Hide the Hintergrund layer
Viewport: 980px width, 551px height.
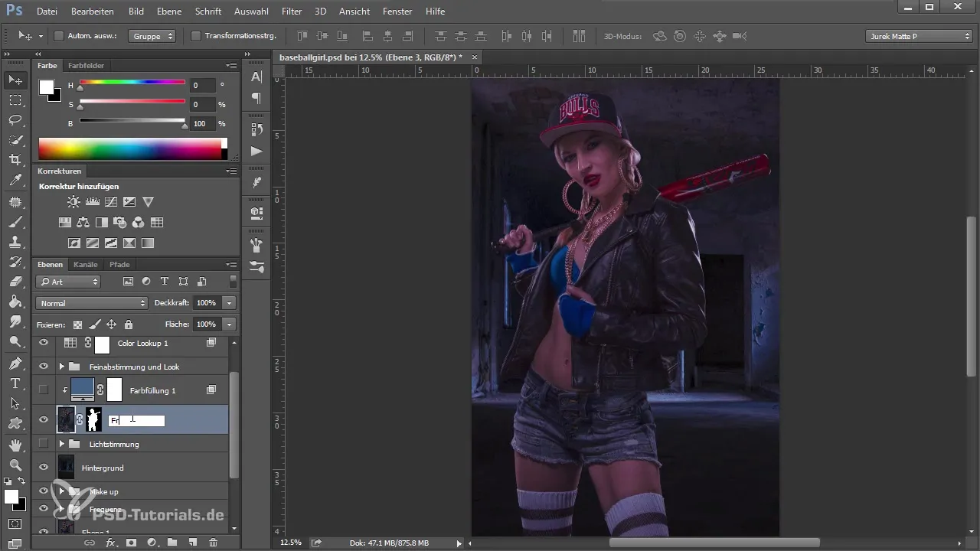coord(44,468)
